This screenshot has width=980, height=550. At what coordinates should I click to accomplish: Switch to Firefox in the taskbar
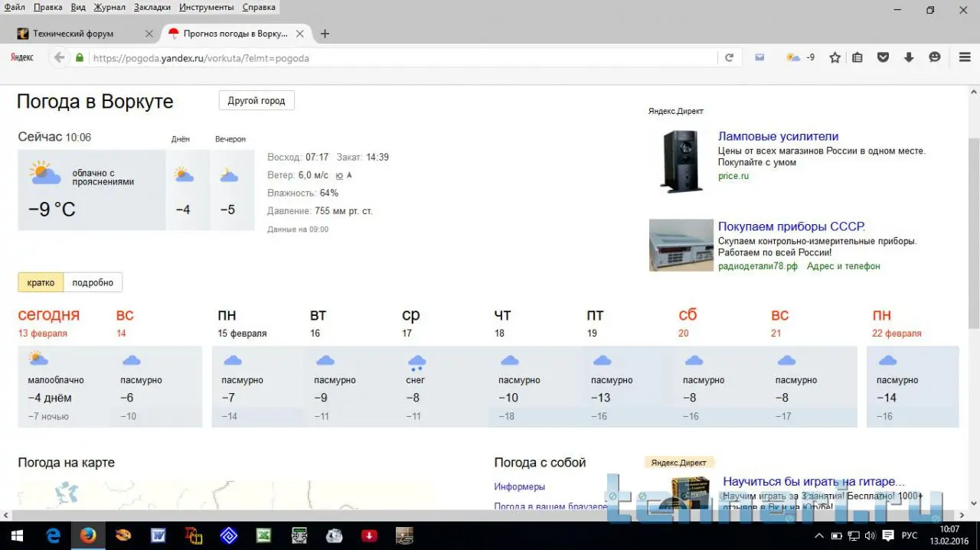[x=88, y=535]
